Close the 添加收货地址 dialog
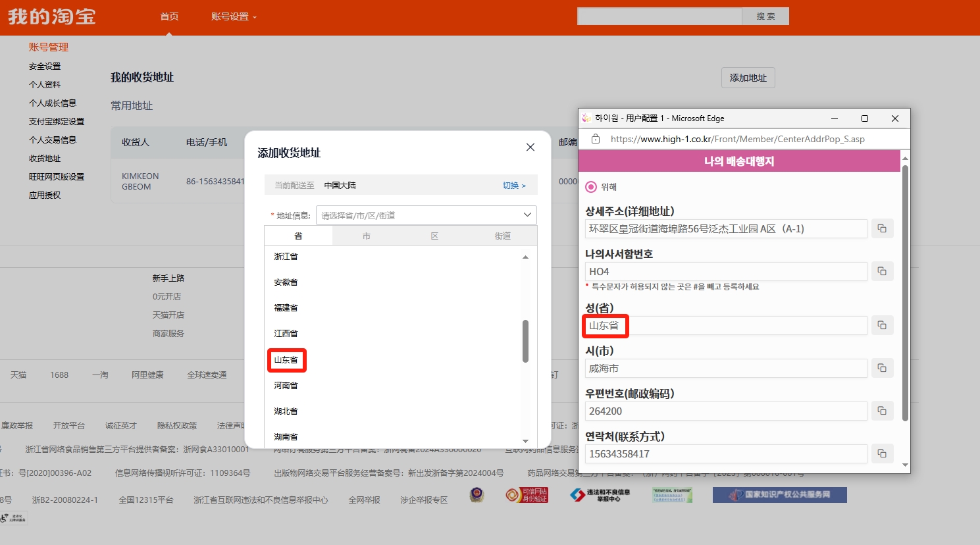The image size is (980, 545). (530, 147)
